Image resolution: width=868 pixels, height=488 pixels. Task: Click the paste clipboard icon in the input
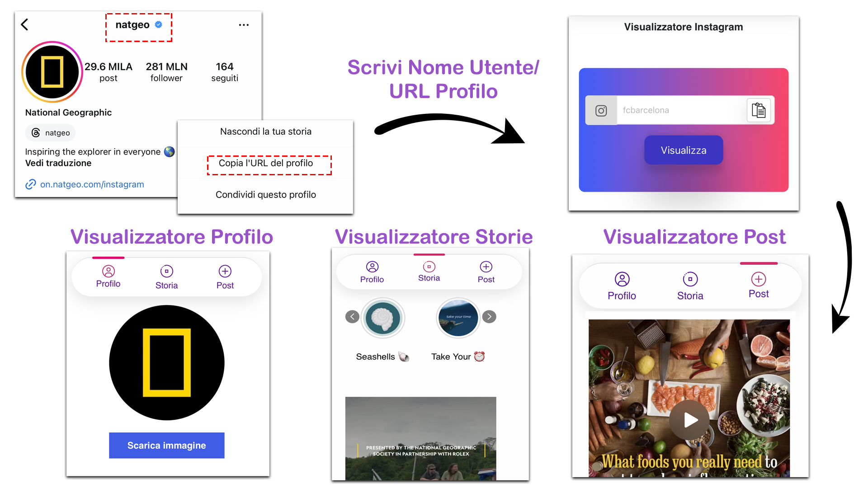click(759, 110)
